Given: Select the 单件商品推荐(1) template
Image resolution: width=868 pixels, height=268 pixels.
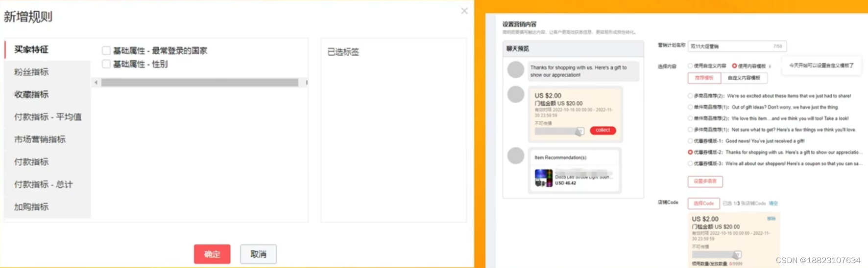Looking at the screenshot, I should 690,107.
